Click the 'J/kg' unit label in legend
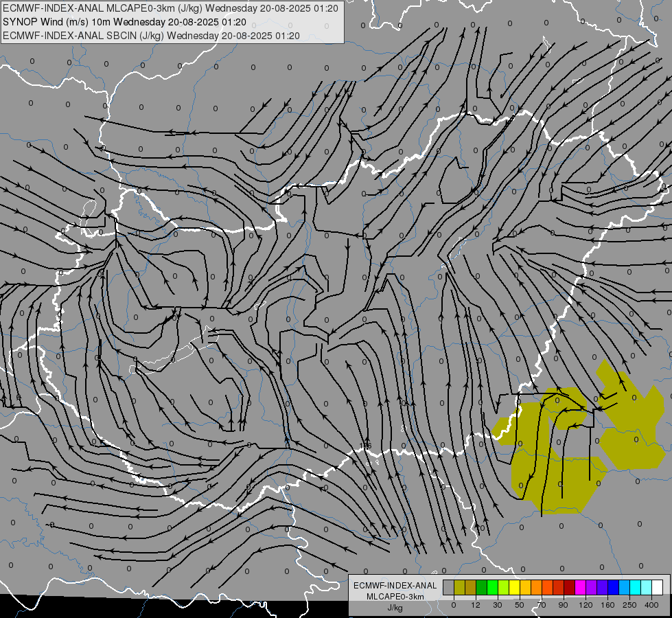The width and height of the screenshot is (672, 618). click(x=395, y=608)
